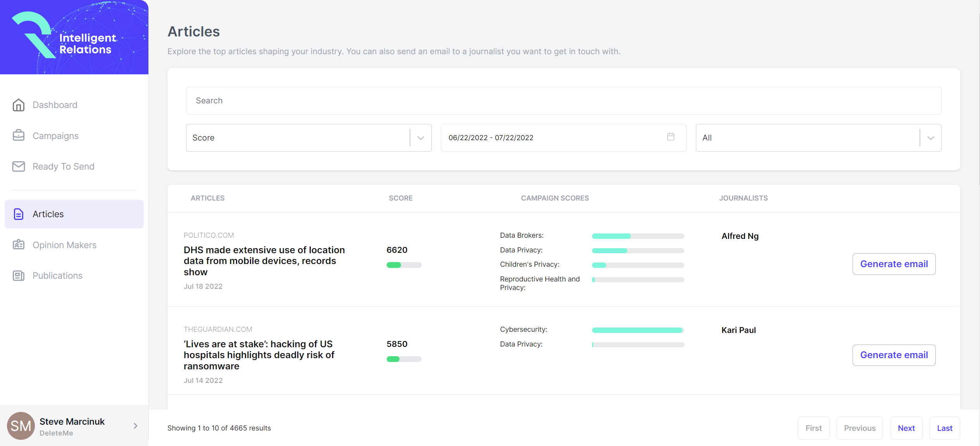Click the Cybersecurity campaign score bar
980x446 pixels.
click(638, 330)
